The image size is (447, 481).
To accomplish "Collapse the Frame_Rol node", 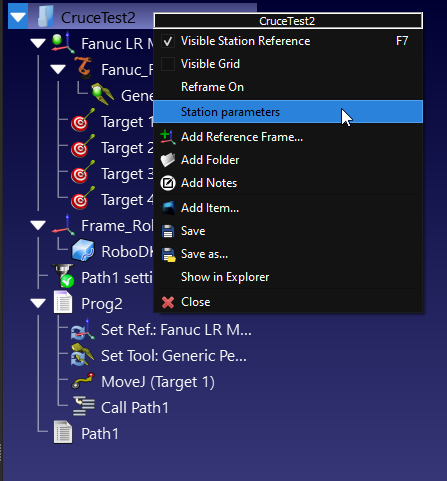I will pos(38,225).
